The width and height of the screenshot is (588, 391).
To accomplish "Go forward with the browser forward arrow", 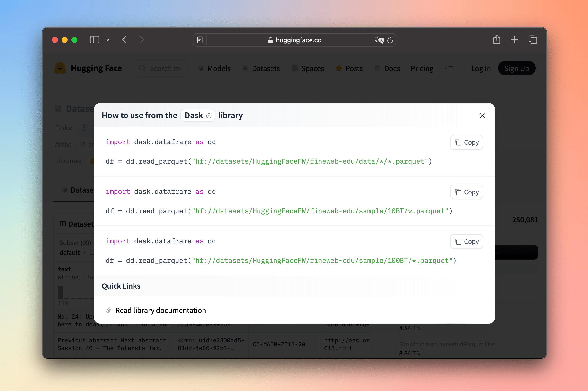I will pyautogui.click(x=142, y=40).
